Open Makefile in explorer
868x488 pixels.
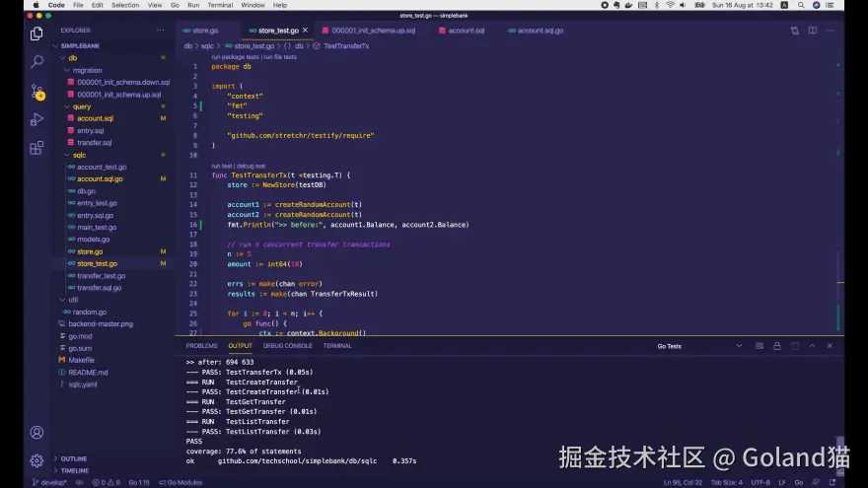[x=81, y=360]
